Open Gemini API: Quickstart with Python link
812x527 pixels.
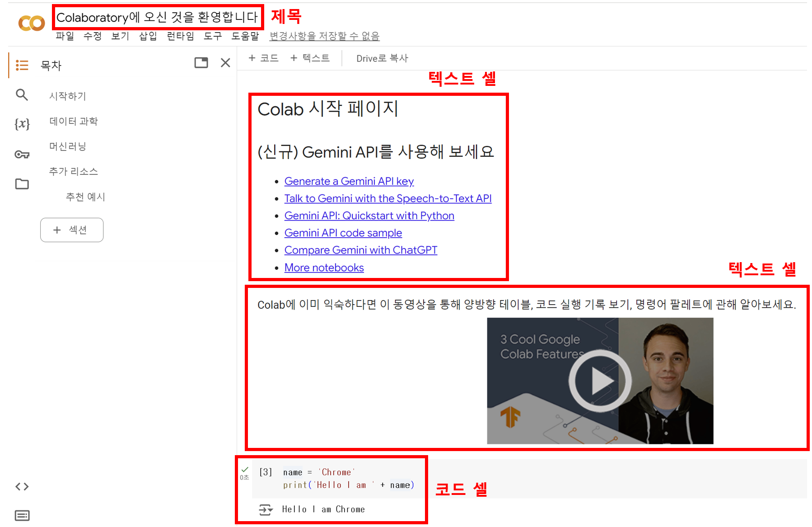(369, 216)
